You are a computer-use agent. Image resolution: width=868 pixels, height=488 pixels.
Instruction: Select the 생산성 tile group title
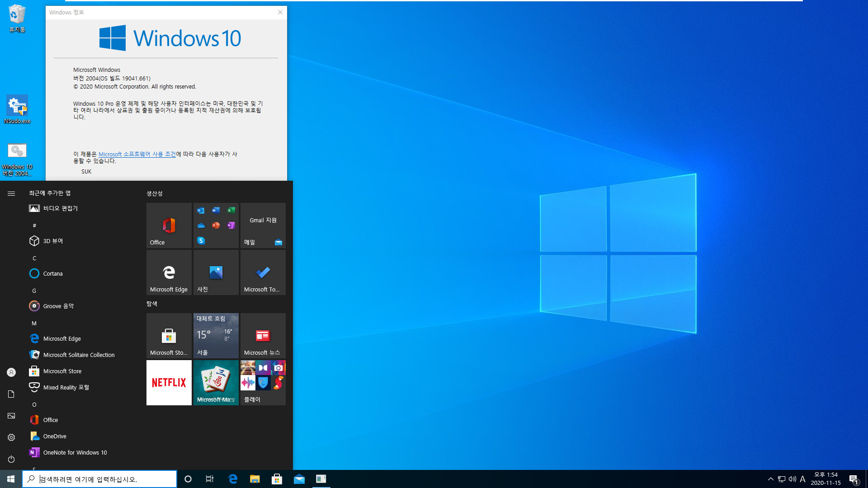tap(155, 193)
